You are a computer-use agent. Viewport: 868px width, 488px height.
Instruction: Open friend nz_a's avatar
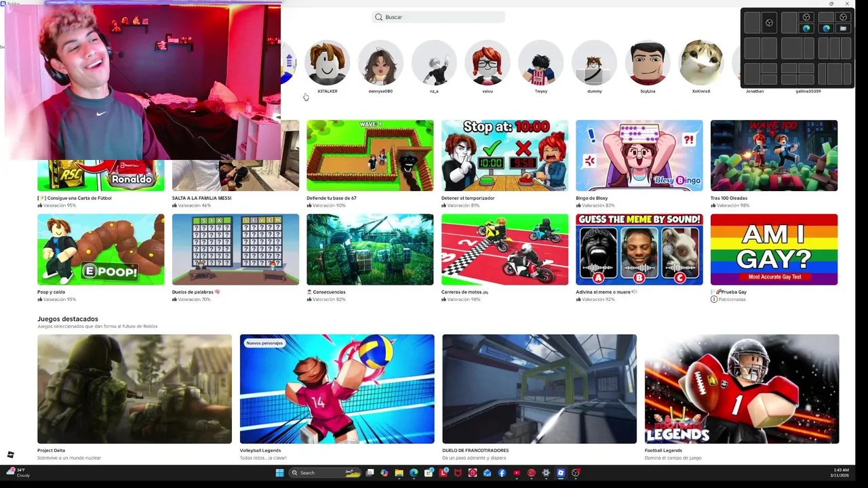pos(434,62)
